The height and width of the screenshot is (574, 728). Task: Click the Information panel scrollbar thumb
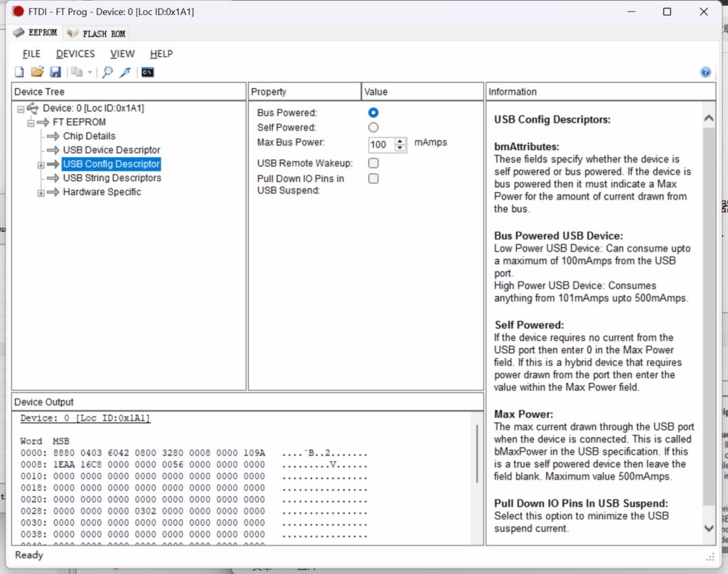(709, 315)
